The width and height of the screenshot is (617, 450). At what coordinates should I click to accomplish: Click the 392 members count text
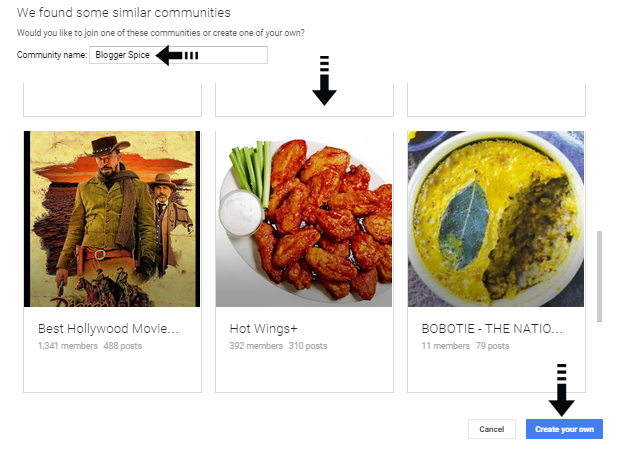[x=256, y=346]
